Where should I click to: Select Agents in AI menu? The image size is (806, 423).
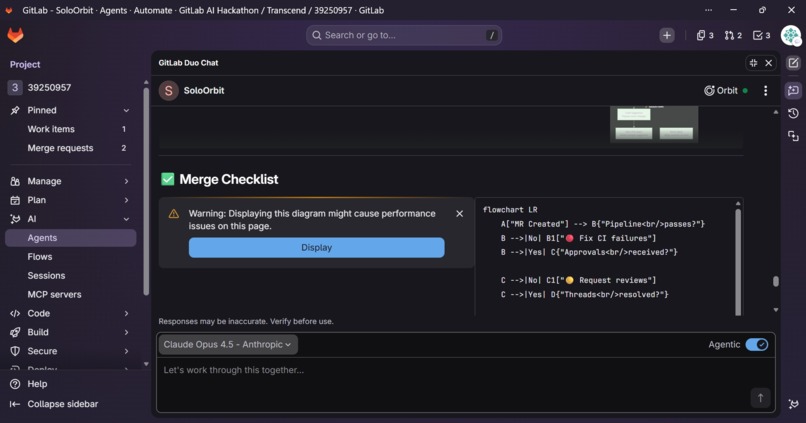pos(70,238)
